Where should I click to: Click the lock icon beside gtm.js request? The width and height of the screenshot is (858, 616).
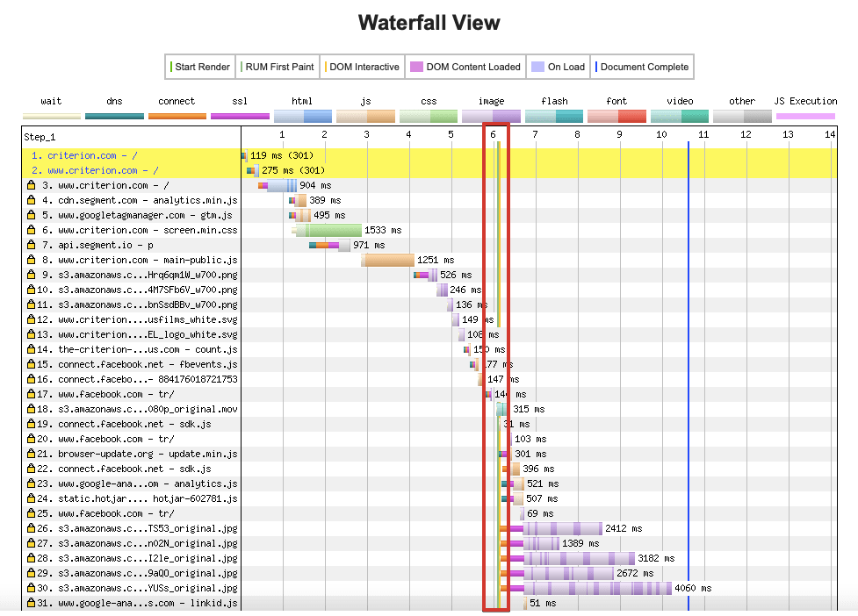point(32,215)
